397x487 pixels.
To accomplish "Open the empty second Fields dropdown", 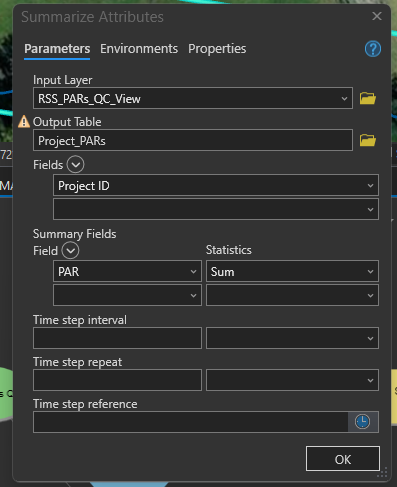I will pos(216,209).
